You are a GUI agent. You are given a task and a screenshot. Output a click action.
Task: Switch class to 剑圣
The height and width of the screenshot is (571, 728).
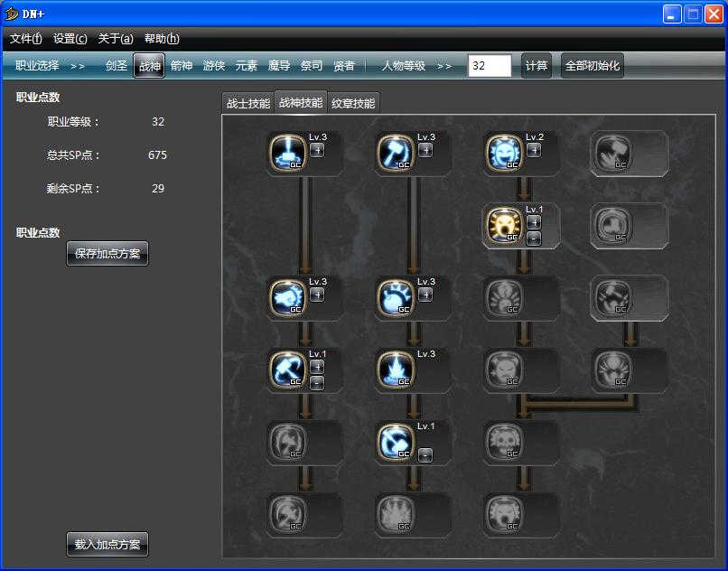pyautogui.click(x=117, y=66)
